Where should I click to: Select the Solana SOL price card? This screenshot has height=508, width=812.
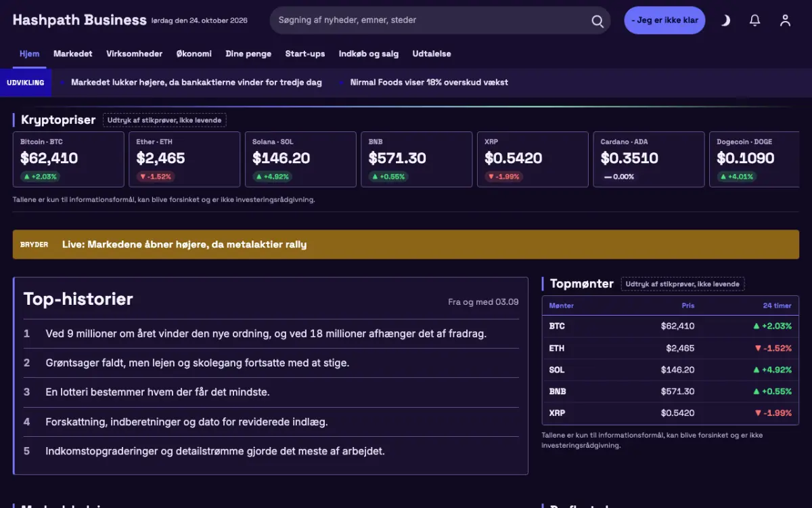(x=300, y=159)
